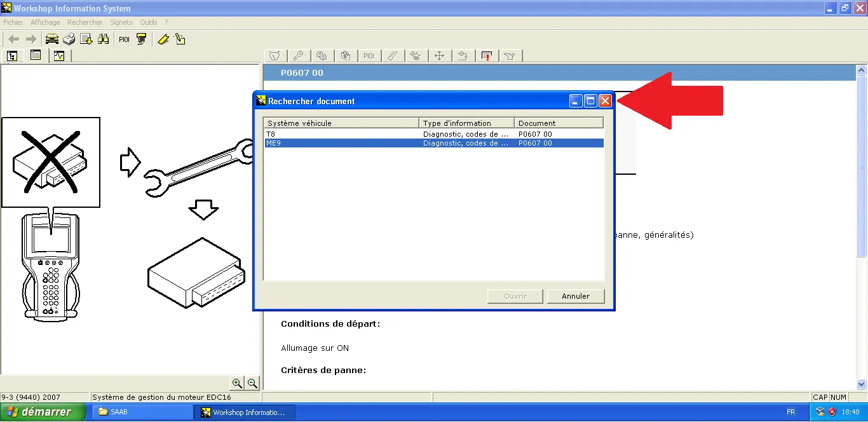
Task: Switch to the waveform graph tab
Action: [x=59, y=56]
